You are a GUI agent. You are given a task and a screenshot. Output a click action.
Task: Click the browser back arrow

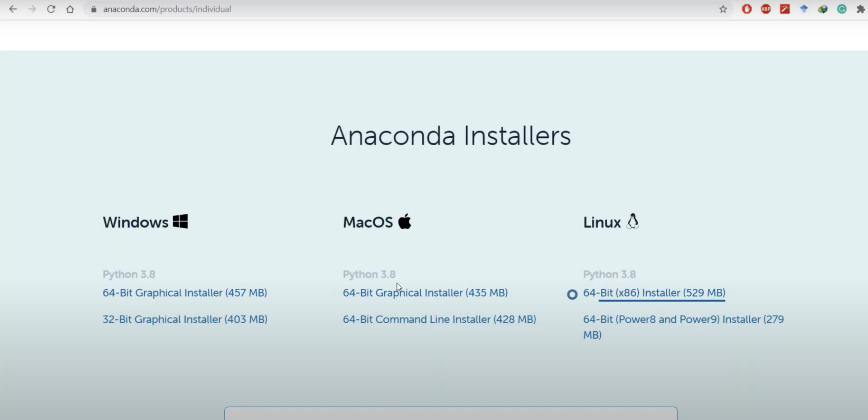[13, 9]
